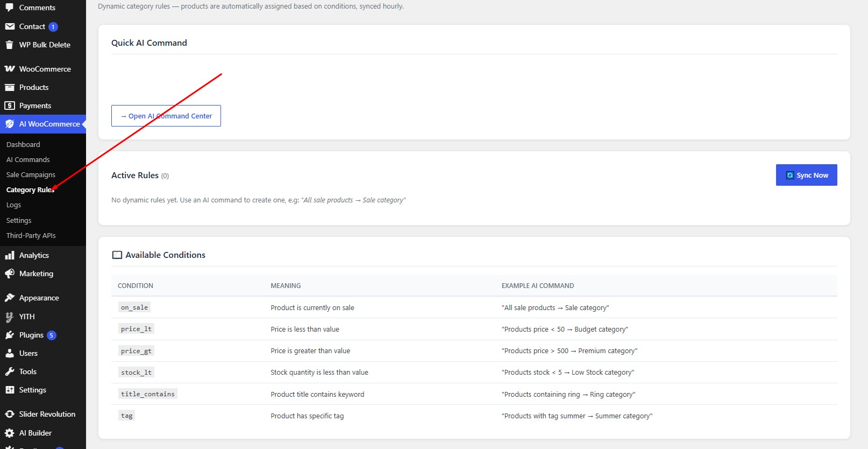Click the Contact envelope icon
This screenshot has width=868, height=449.
[10, 26]
